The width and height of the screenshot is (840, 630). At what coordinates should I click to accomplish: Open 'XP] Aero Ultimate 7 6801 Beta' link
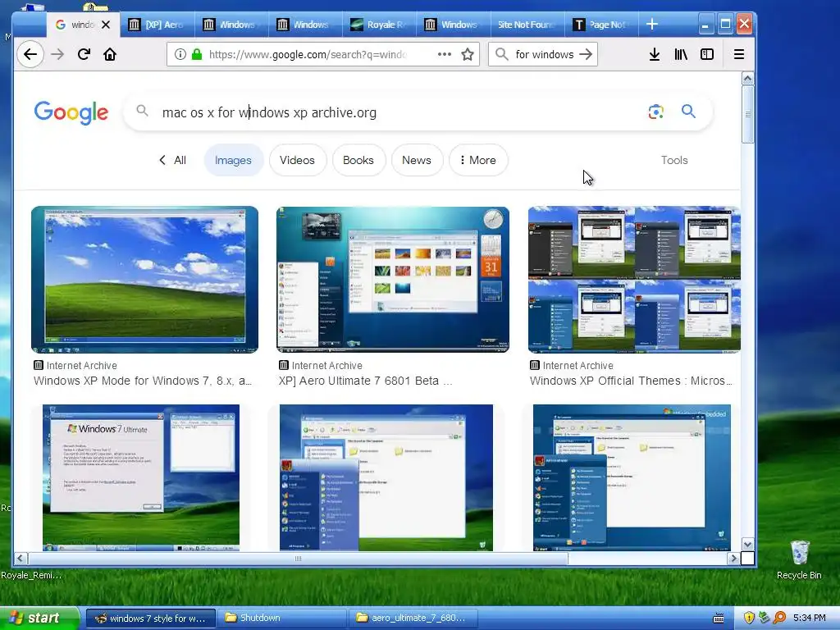(365, 381)
